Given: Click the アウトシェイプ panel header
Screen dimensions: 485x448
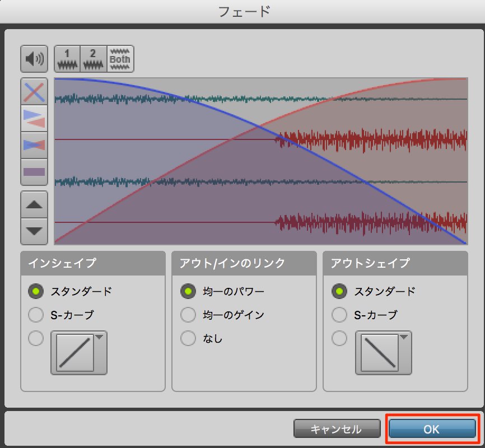Looking at the screenshot, I should (x=395, y=263).
